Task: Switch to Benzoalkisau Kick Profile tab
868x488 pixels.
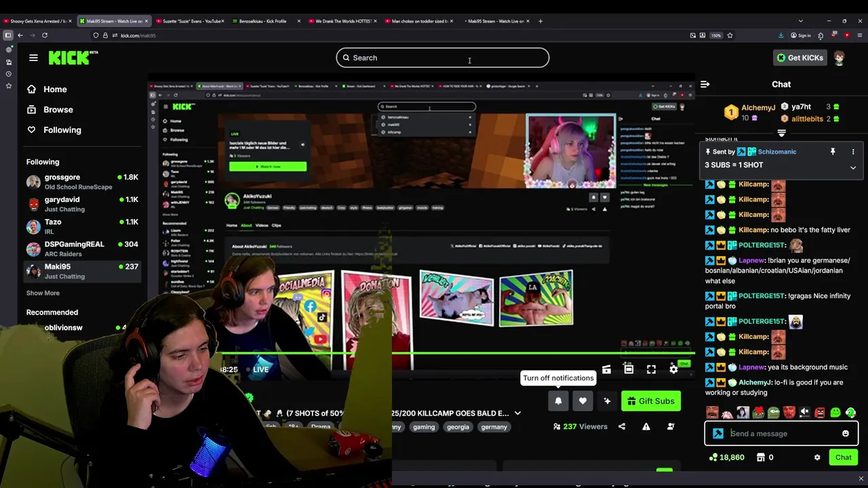Action: (x=262, y=21)
